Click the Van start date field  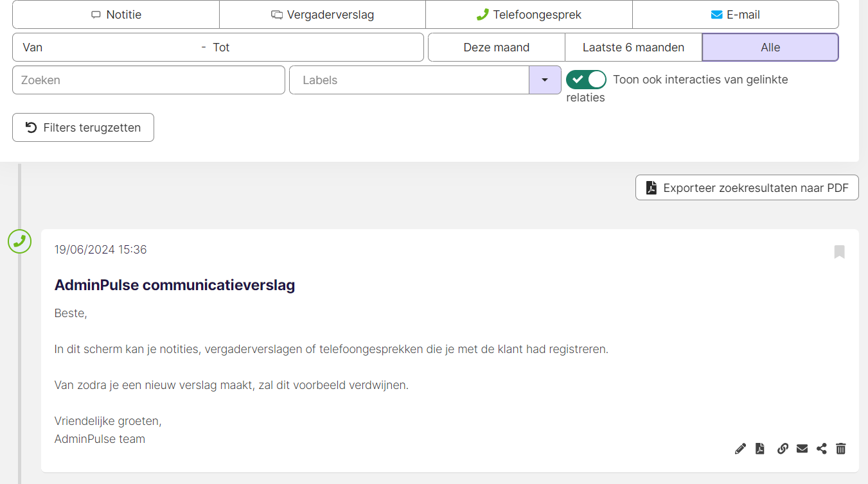point(106,48)
